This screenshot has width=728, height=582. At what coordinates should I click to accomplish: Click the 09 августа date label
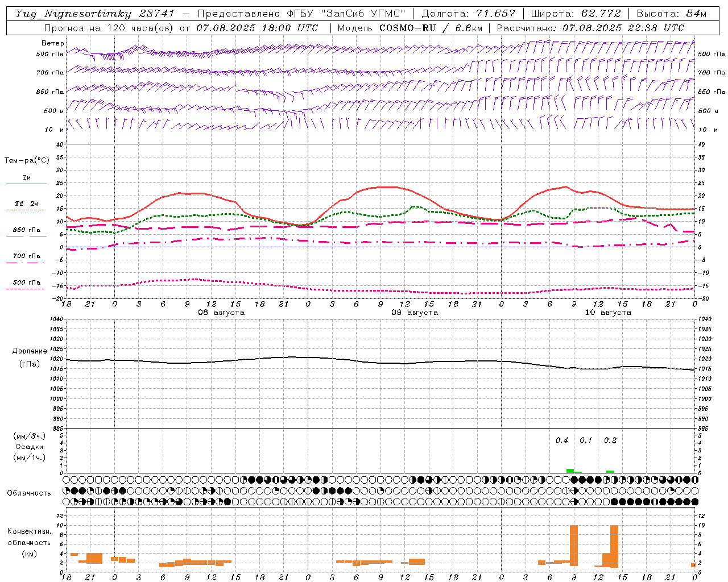[x=415, y=313]
